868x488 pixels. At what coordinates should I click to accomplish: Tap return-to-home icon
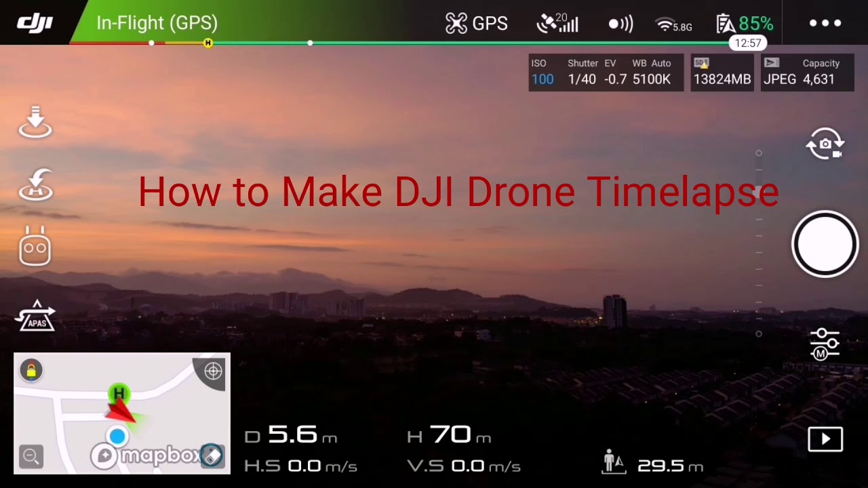35,184
